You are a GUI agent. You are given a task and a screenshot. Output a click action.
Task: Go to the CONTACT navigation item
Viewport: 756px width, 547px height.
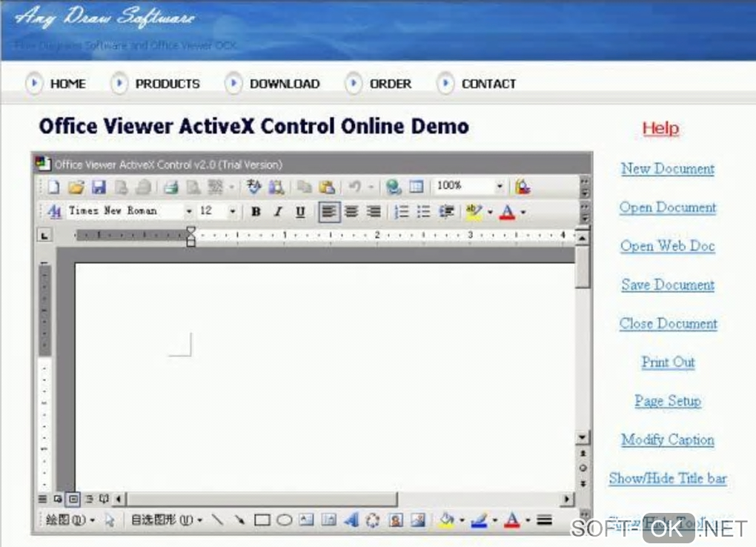coord(488,84)
